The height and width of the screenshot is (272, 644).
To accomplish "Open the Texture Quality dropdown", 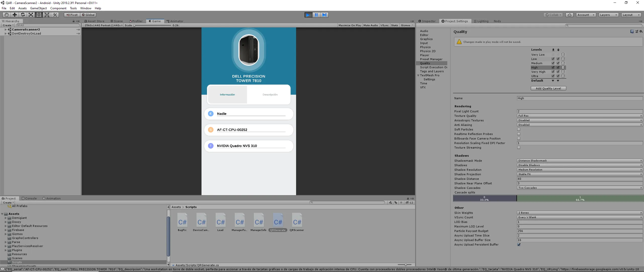I will (580, 116).
